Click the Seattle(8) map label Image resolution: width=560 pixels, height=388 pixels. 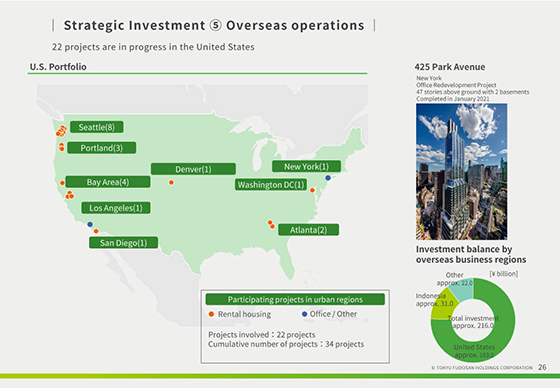click(x=97, y=127)
